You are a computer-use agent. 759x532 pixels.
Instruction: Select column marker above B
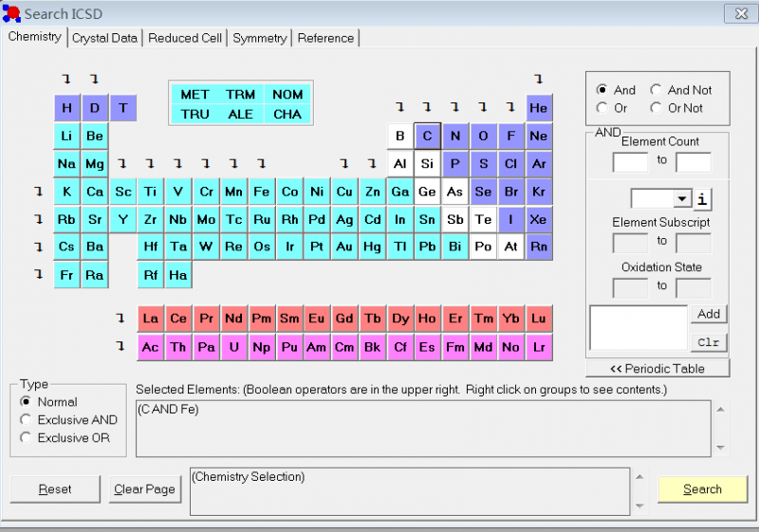[x=399, y=107]
